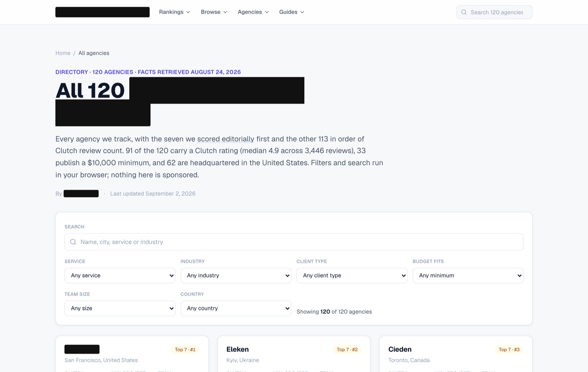
Task: Follow the scored editorially link
Action: click(226, 139)
